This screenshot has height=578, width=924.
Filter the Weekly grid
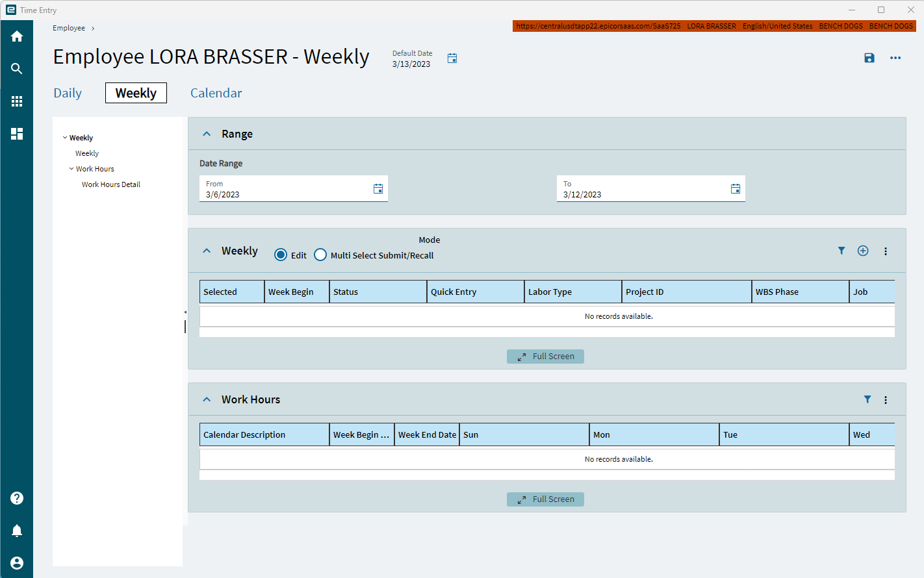tap(841, 251)
